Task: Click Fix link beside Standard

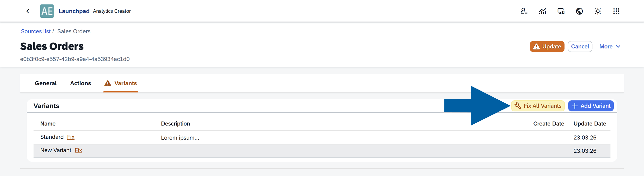Action: pyautogui.click(x=71, y=137)
